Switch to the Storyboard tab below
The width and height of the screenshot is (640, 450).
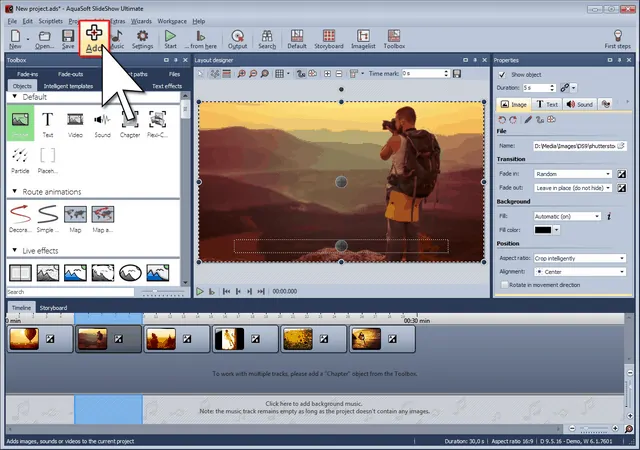coord(53,308)
